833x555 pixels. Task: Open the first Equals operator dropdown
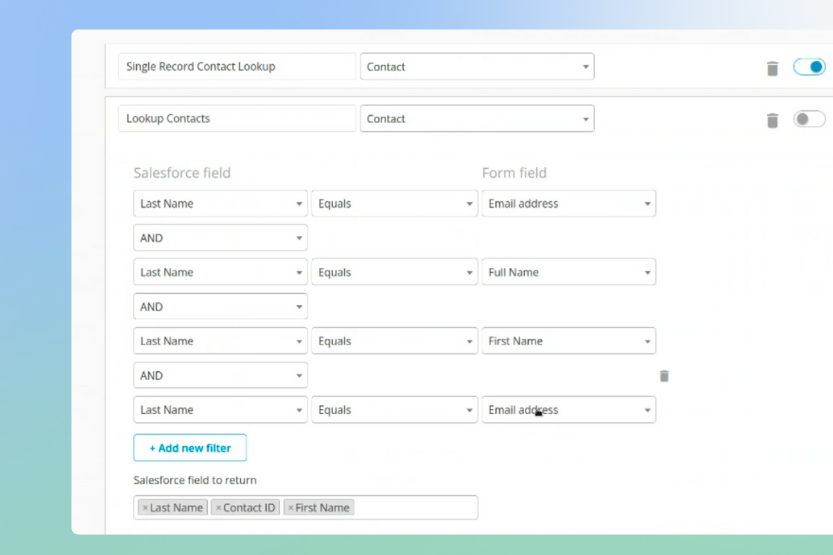click(394, 204)
